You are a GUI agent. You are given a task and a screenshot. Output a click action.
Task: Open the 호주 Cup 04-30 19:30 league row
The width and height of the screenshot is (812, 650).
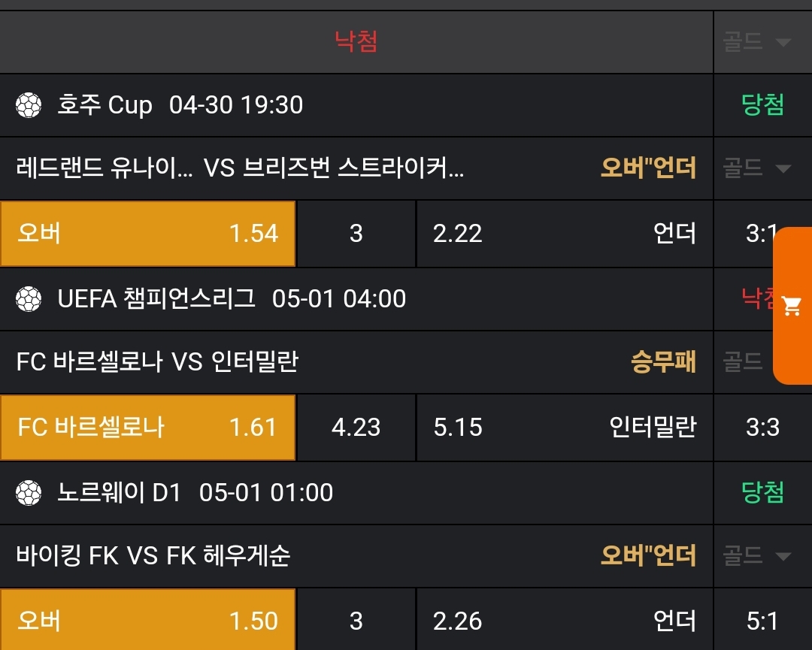(180, 105)
